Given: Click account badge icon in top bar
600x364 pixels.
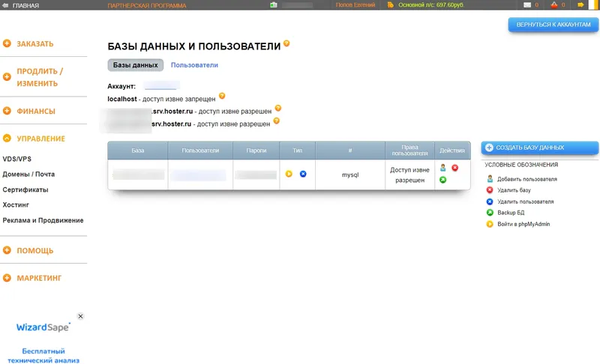Looking at the screenshot, I should tap(273, 5).
